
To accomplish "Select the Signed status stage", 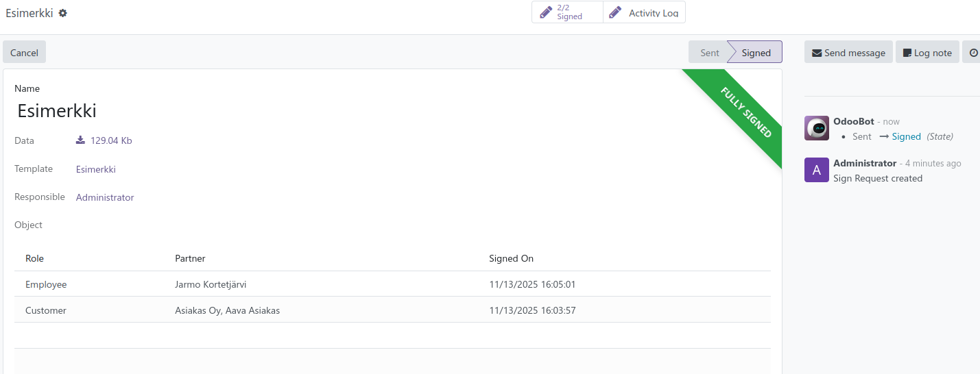I will tap(756, 53).
